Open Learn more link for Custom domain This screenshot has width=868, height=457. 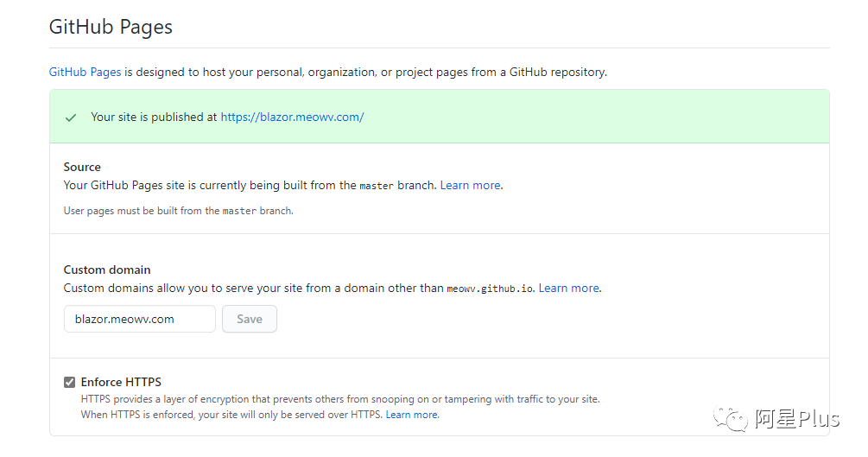569,288
